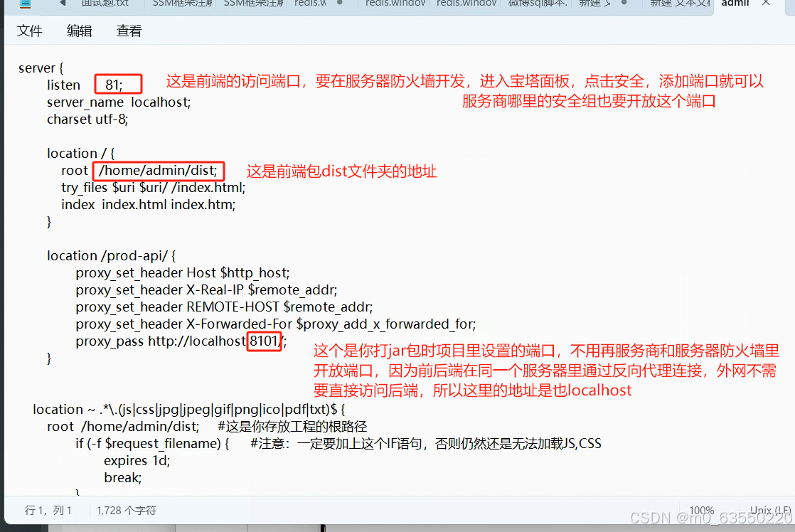The height and width of the screenshot is (532, 795).
Task: Click the 行 1, 列 1 position indicator
Action: click(x=48, y=510)
